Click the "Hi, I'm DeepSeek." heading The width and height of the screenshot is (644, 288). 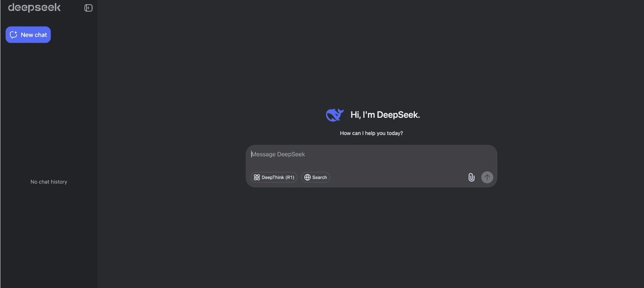point(385,115)
